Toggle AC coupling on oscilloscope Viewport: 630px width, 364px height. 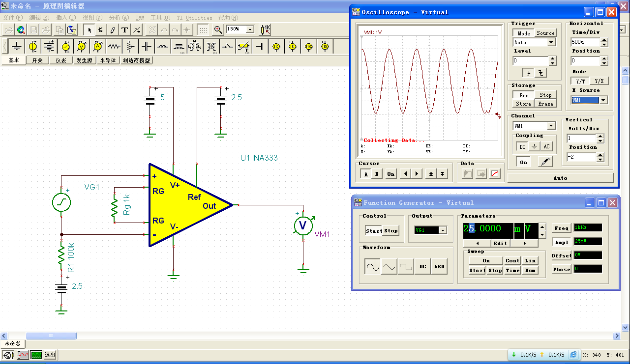[x=546, y=146]
